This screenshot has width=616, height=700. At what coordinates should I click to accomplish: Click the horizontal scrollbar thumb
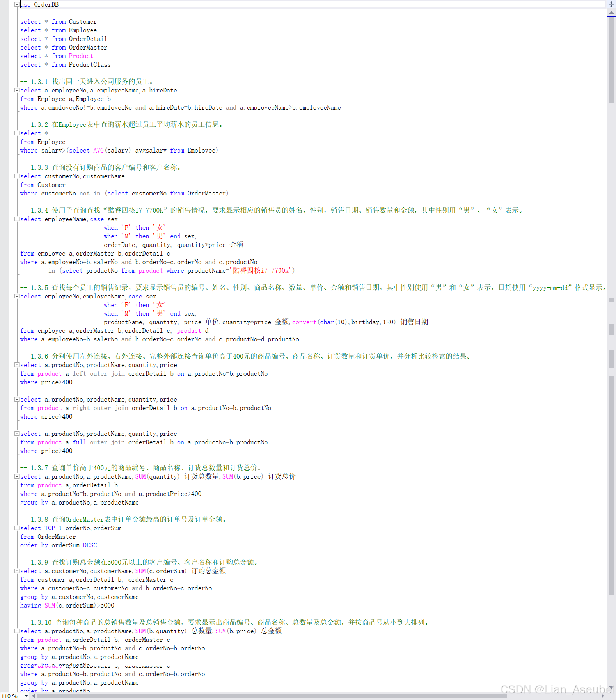pos(272,696)
